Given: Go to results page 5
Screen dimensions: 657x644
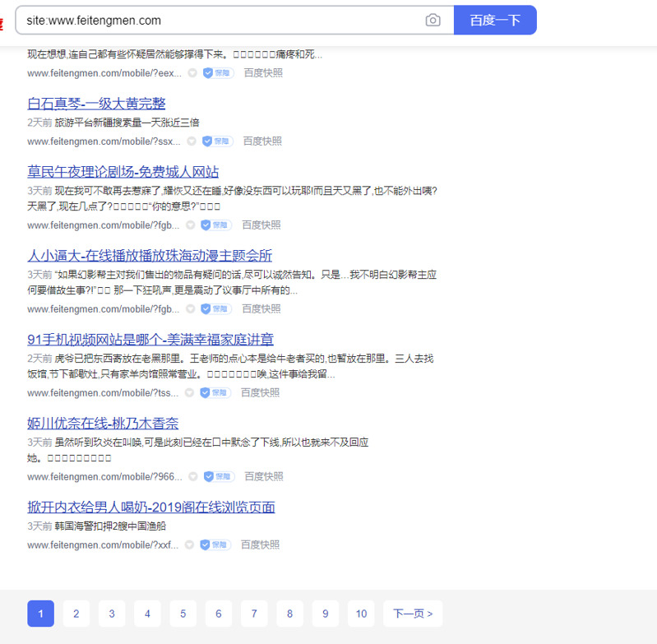Looking at the screenshot, I should tap(183, 614).
